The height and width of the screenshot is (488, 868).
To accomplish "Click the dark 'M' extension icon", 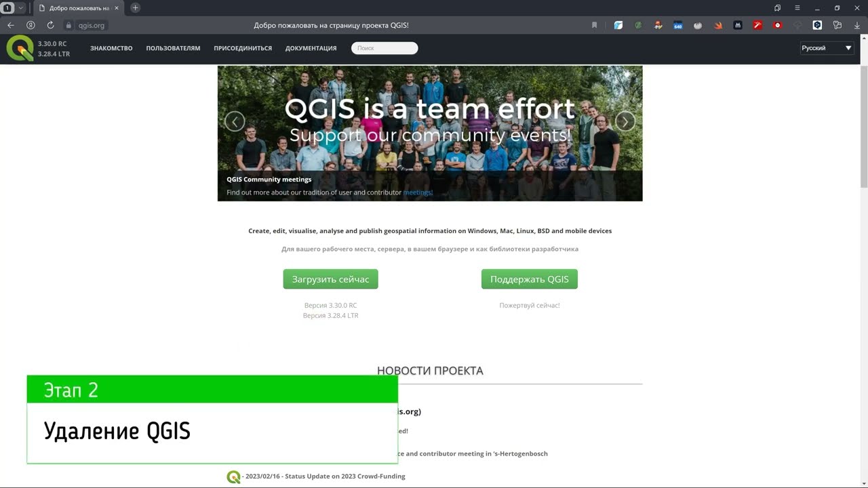I will point(738,25).
